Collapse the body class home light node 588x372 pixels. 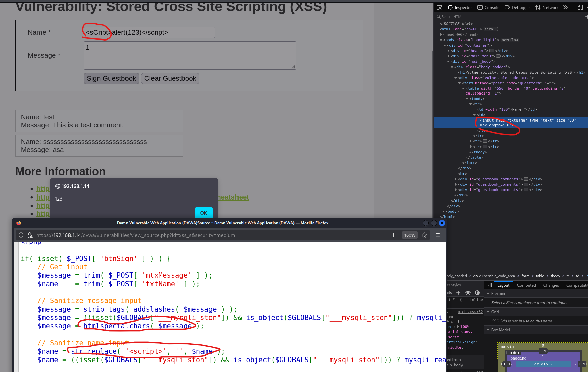tap(441, 40)
